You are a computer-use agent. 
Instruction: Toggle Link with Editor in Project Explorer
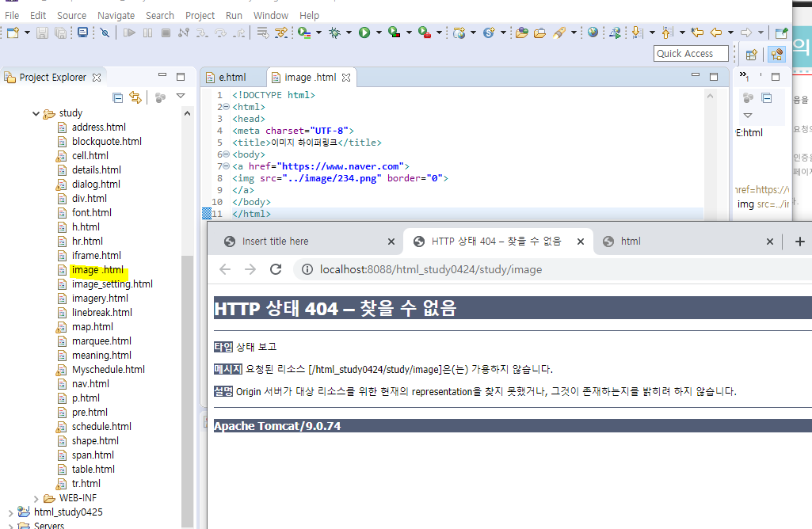coord(135,97)
